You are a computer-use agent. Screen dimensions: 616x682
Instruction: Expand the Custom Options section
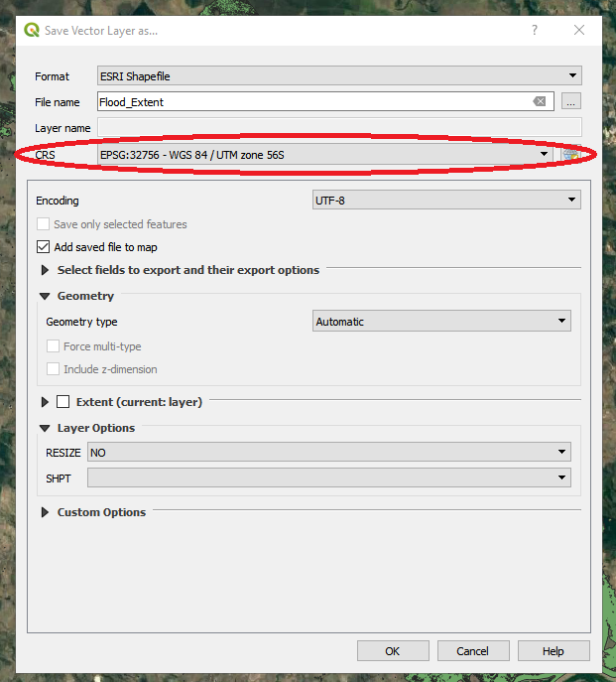click(45, 512)
